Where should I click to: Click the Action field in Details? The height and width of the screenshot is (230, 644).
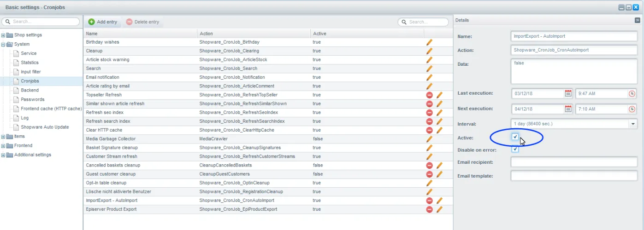[x=574, y=50]
